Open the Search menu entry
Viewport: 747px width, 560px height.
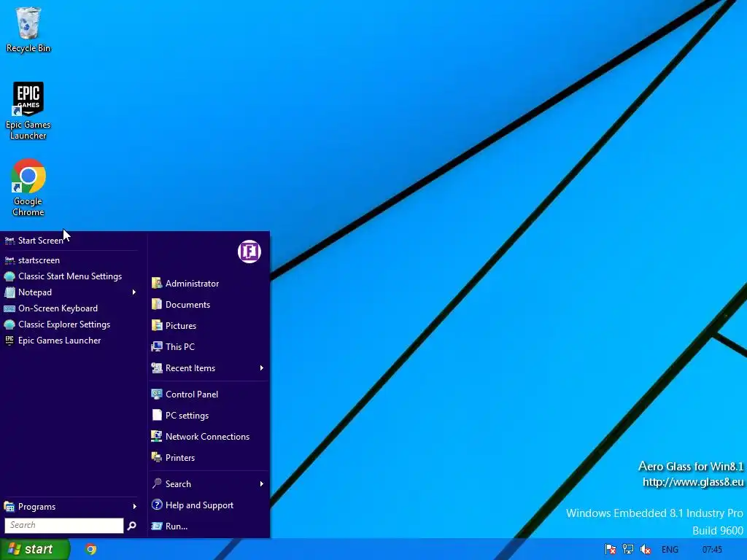coord(209,484)
